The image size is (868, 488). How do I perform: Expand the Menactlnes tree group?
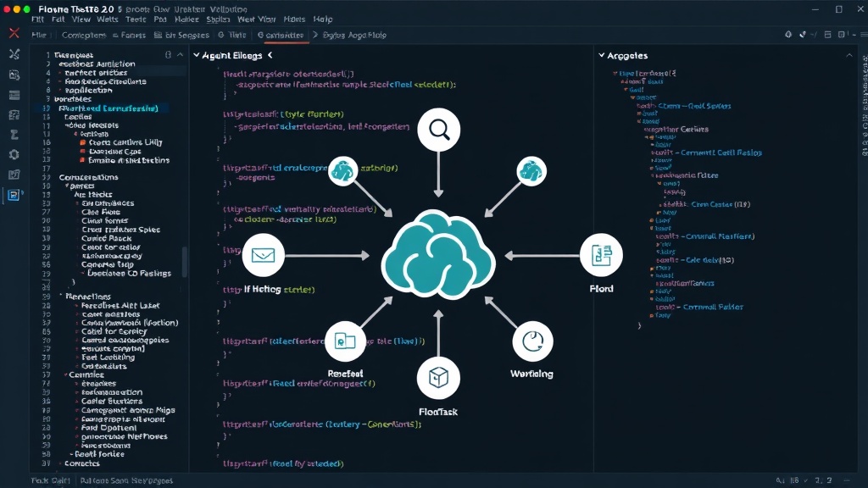click(61, 296)
